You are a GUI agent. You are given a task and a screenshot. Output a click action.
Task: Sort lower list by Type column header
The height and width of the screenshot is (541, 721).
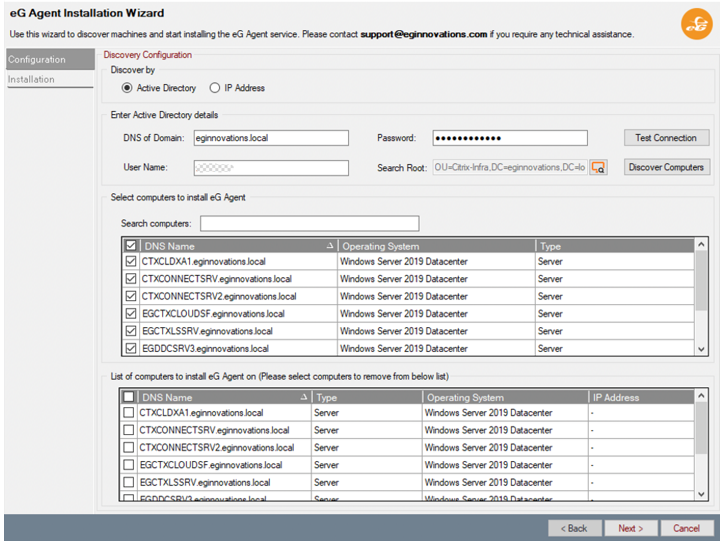(x=367, y=397)
